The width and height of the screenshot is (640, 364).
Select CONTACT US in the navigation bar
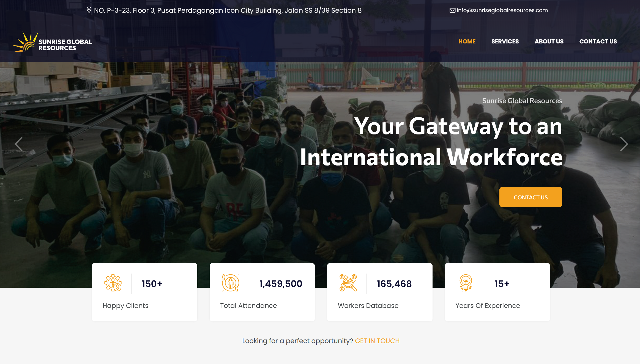click(x=598, y=42)
